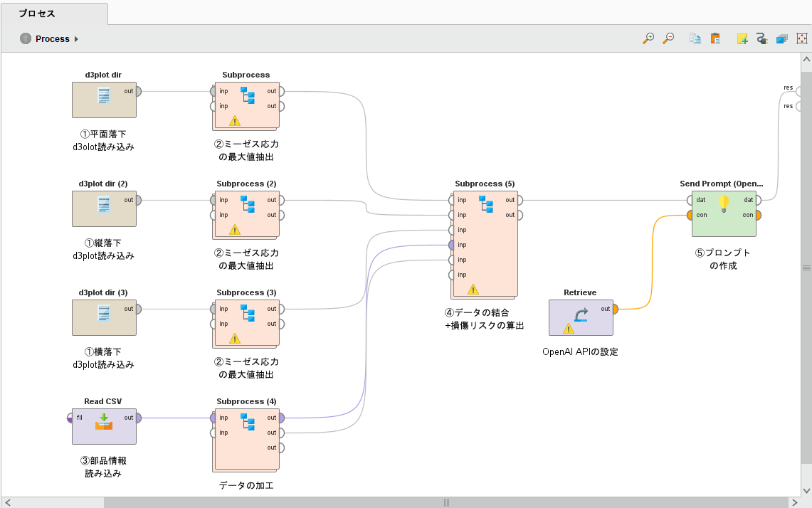Click out port of Retrieve operator
The height and width of the screenshot is (508, 812).
(x=615, y=309)
